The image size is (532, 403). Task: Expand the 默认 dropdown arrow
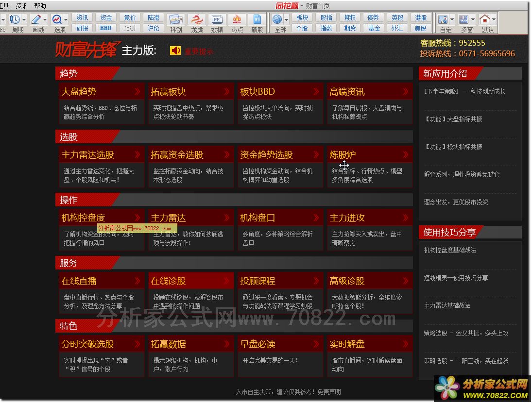[x=494, y=19]
